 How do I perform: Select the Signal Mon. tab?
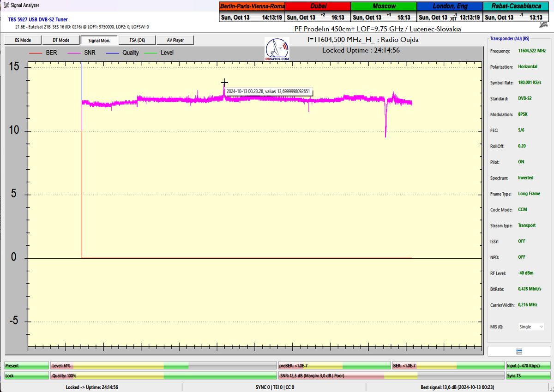click(x=99, y=40)
